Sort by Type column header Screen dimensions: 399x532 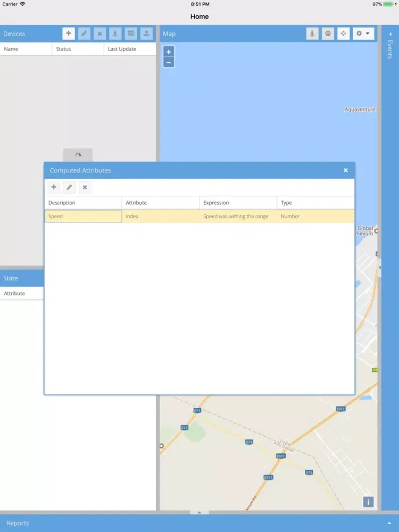315,203
